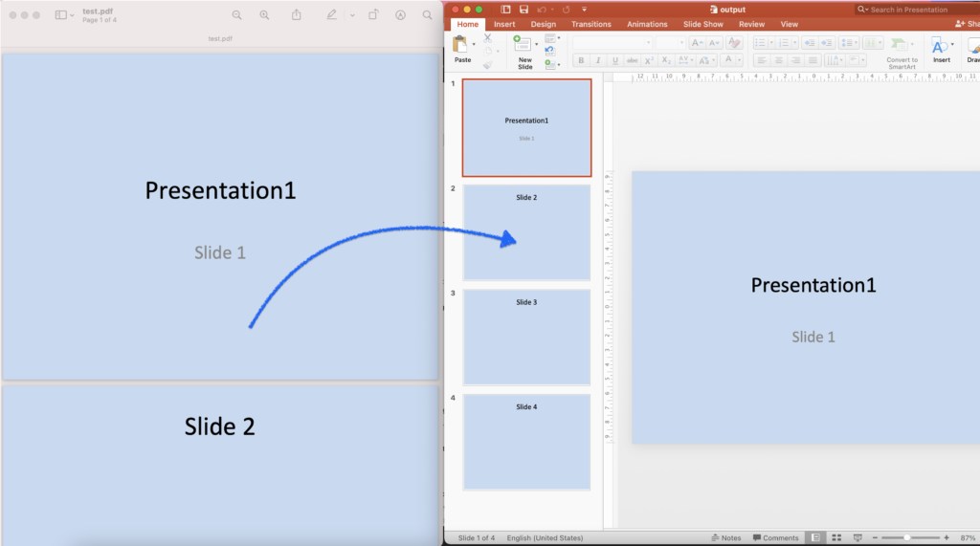Toggle bold formatting

point(581,60)
